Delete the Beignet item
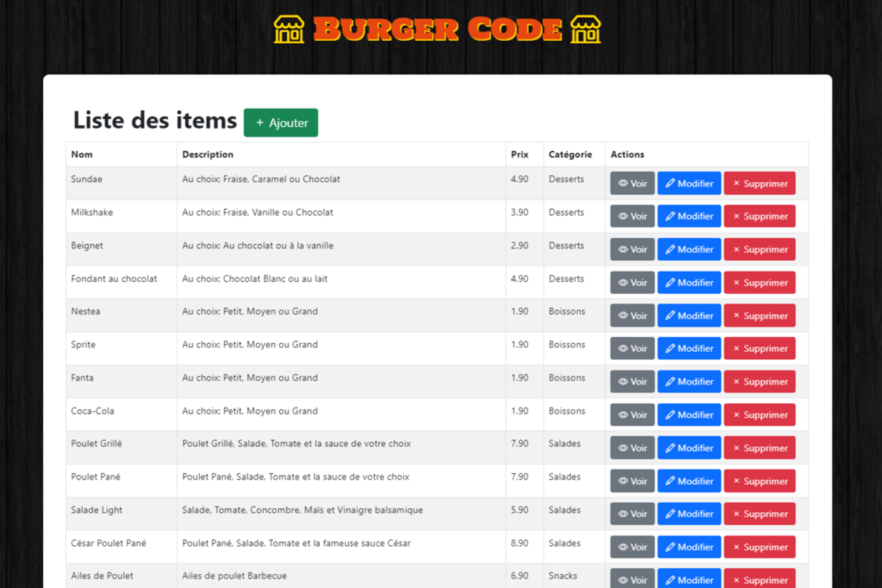Screen dimensions: 882x588 pos(759,250)
